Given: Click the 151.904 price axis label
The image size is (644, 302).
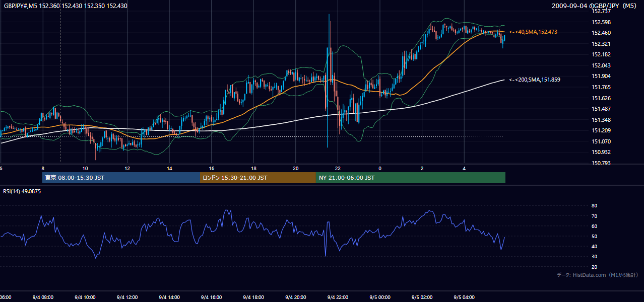Looking at the screenshot, I should coord(602,76).
